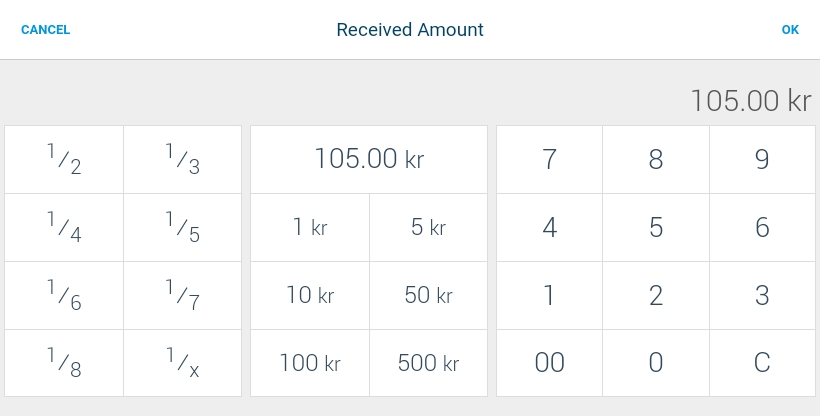This screenshot has height=416, width=820.
Task: Choose the 1/8 fraction button
Action: pos(64,363)
